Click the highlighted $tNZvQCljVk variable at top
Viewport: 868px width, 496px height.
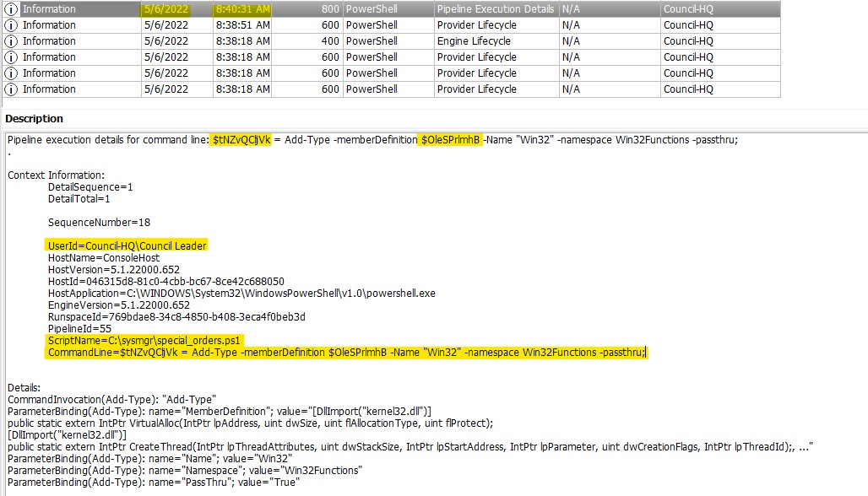(x=241, y=140)
